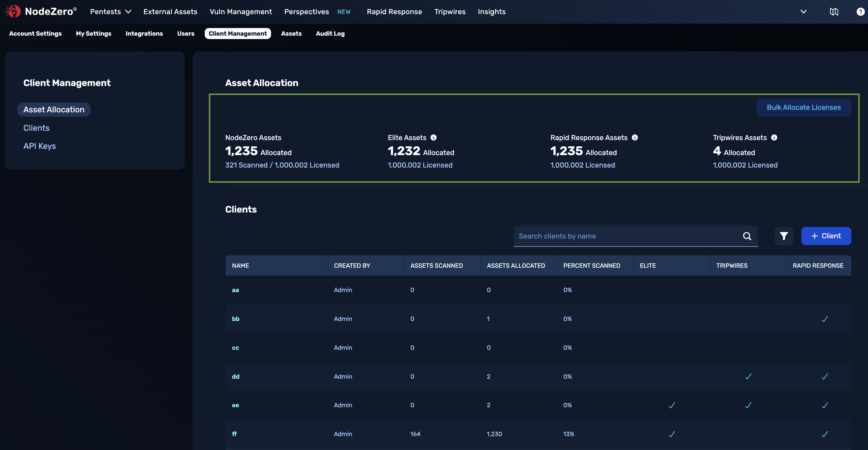This screenshot has height=450, width=868.
Task: Click the search magnifier icon
Action: 747,236
